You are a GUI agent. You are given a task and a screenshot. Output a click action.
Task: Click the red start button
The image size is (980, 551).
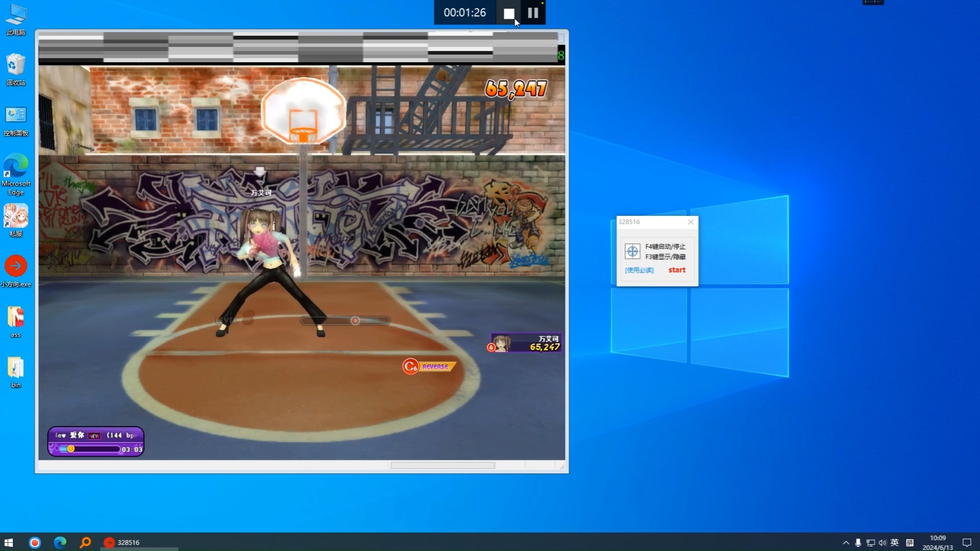677,270
